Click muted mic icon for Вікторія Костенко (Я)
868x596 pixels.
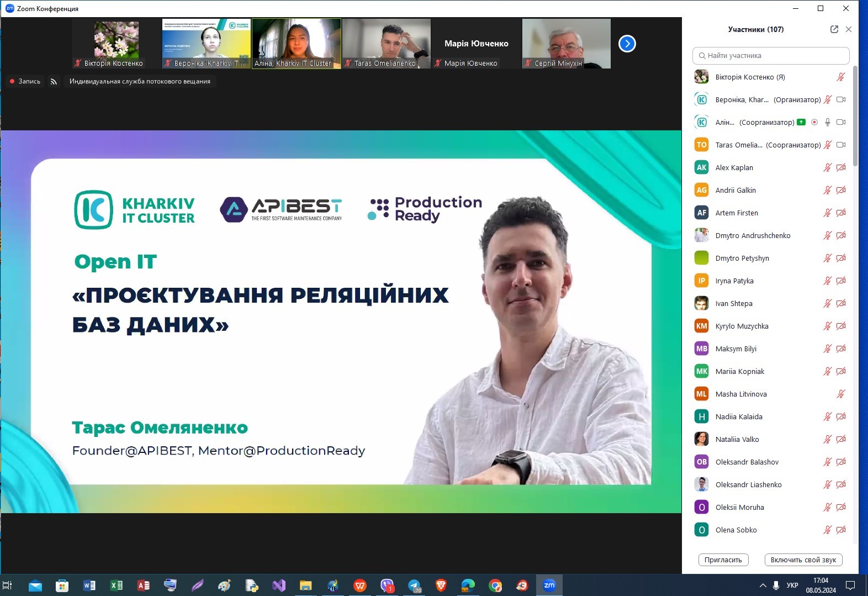point(841,77)
